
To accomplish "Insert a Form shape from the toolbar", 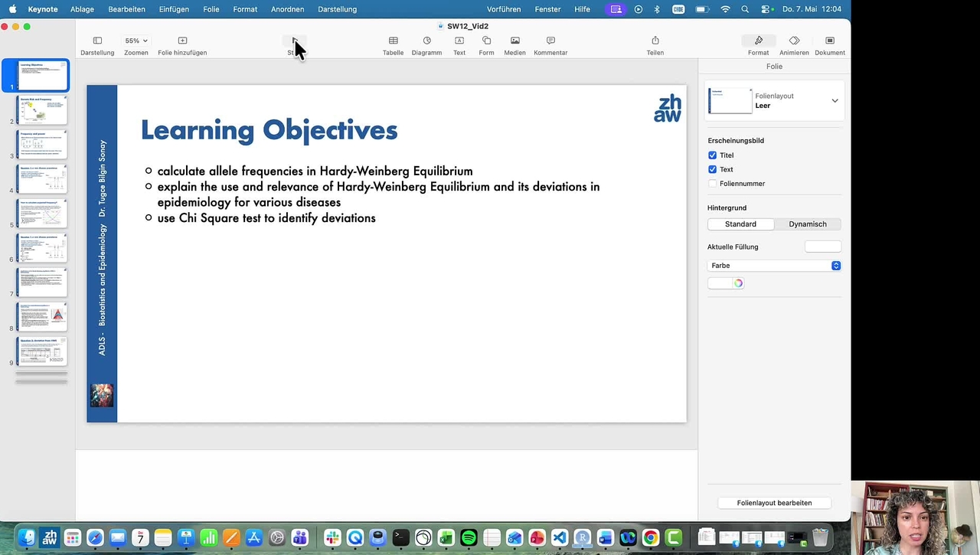I will coord(486,46).
